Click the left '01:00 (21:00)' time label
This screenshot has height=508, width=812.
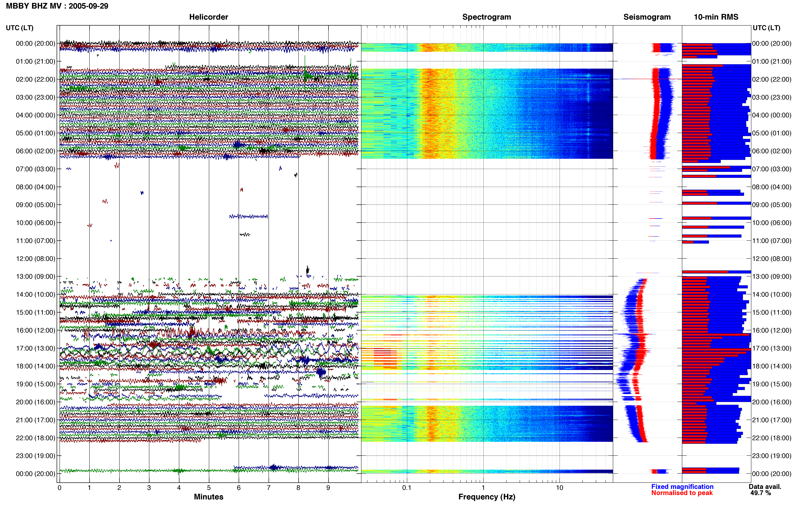pyautogui.click(x=35, y=61)
